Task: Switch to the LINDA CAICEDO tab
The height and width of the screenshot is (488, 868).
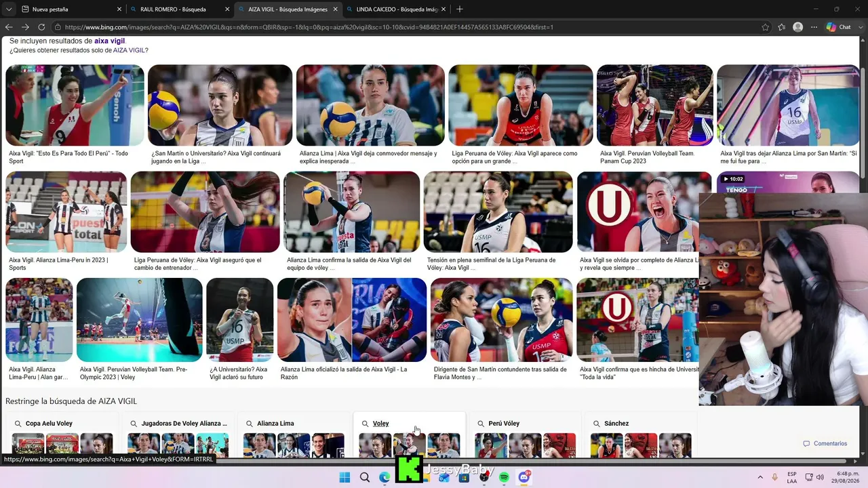Action: coord(395,9)
